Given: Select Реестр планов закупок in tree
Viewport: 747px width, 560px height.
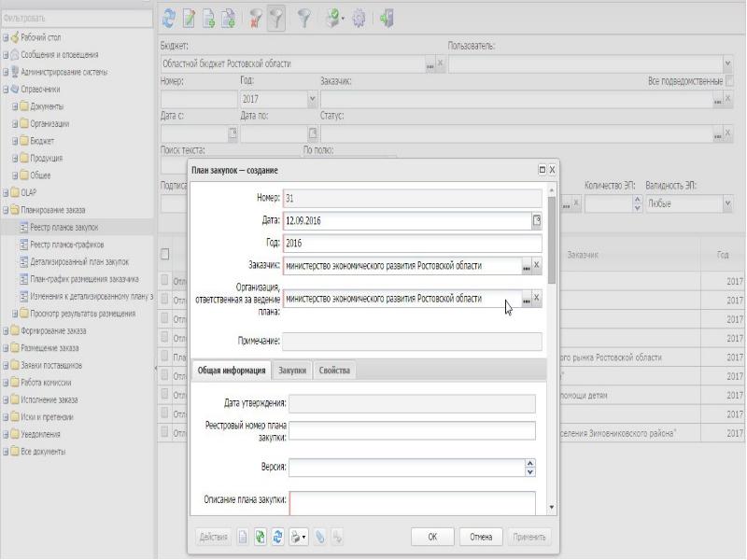Looking at the screenshot, I should coord(63,228).
